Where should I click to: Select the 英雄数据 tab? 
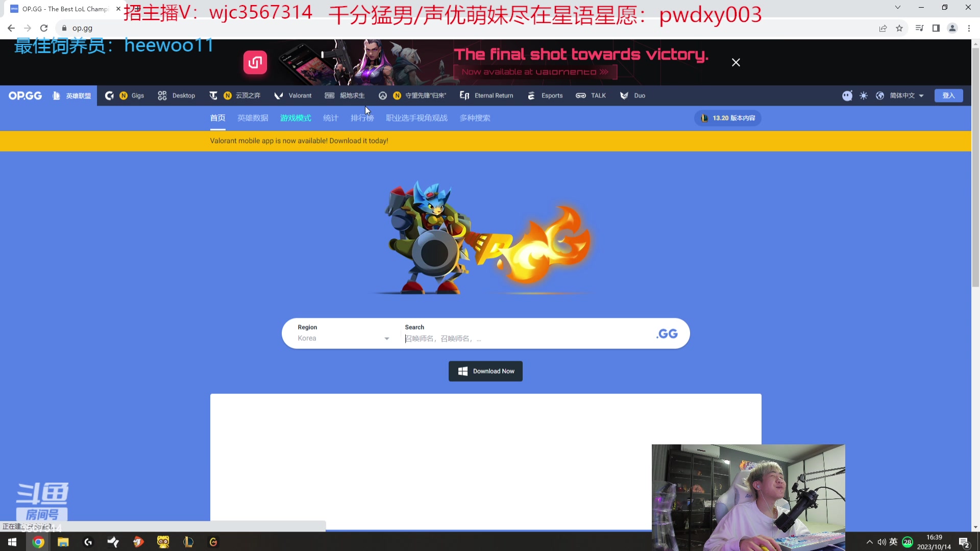tap(253, 118)
